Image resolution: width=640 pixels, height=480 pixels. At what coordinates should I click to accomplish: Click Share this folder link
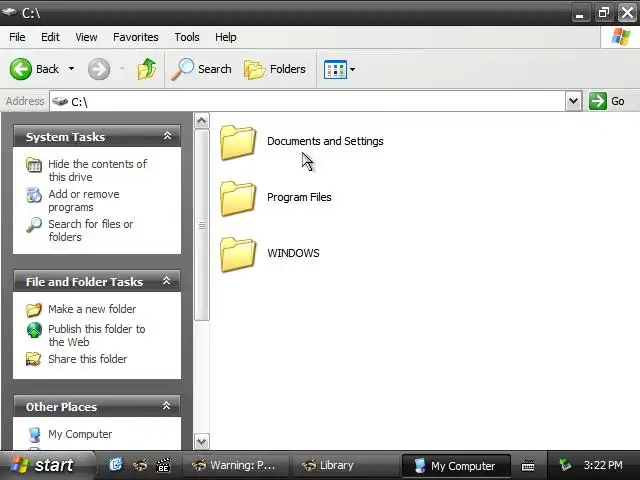tap(87, 359)
